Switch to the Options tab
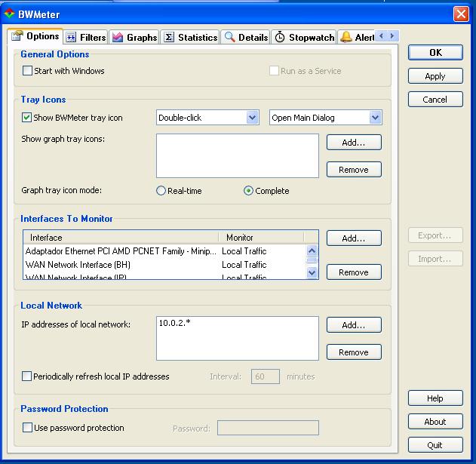476x464 pixels. [x=35, y=36]
